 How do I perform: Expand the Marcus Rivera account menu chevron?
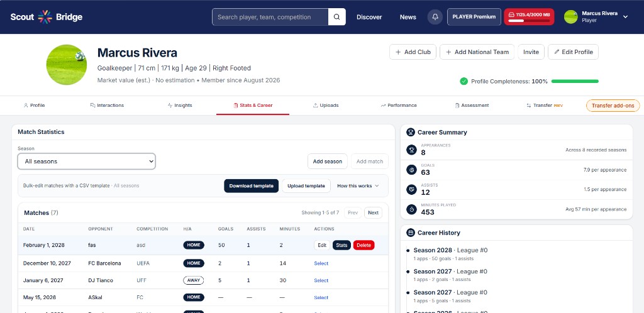point(625,17)
